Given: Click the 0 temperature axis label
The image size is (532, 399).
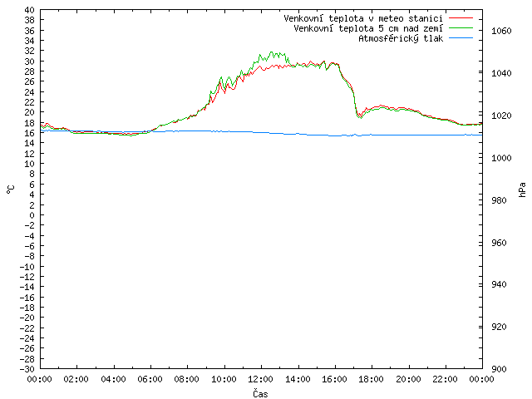Looking at the screenshot, I should [x=32, y=215].
